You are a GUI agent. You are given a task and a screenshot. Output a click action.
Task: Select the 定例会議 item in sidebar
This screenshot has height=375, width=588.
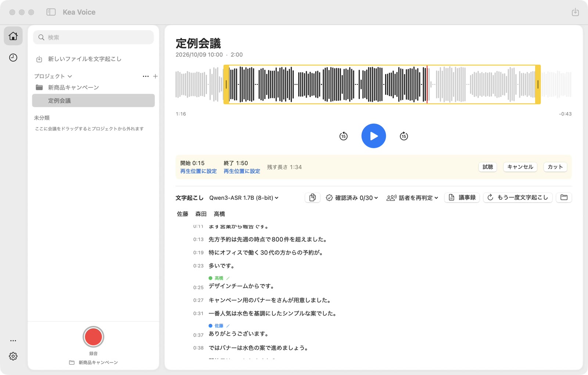(x=93, y=101)
